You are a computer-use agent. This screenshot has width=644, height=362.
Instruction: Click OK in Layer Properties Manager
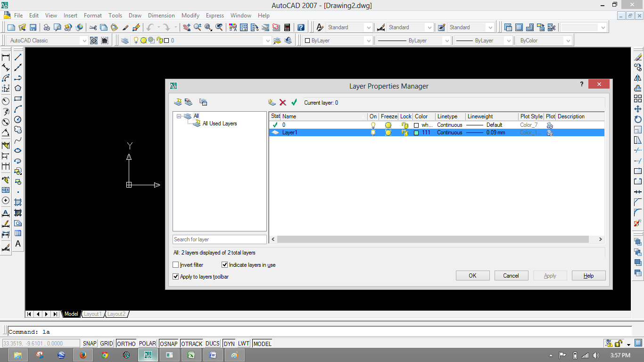472,276
